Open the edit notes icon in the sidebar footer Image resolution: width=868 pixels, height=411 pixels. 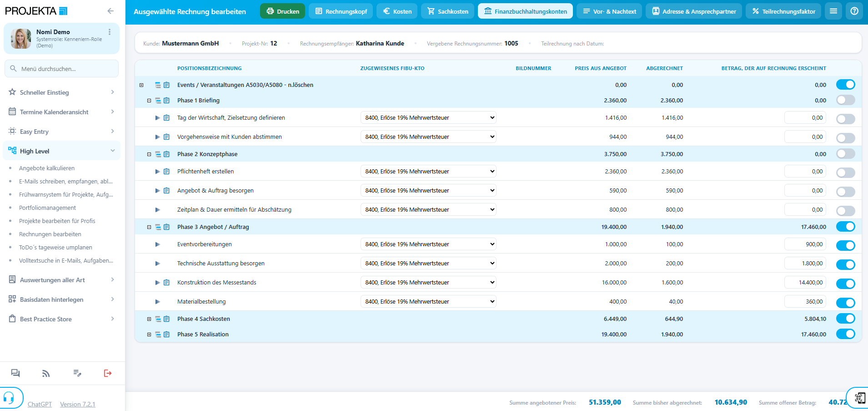[x=77, y=373]
